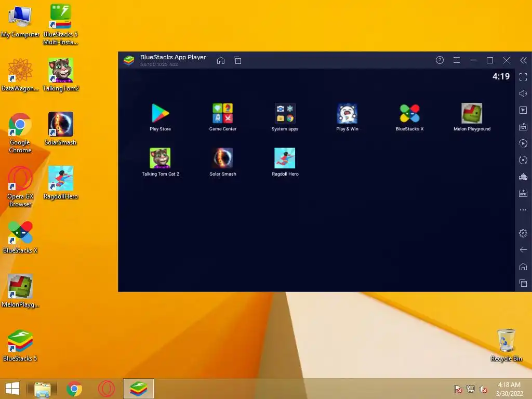Select the Recycle Bin on desktop
The image size is (532, 399).
coord(506,345)
